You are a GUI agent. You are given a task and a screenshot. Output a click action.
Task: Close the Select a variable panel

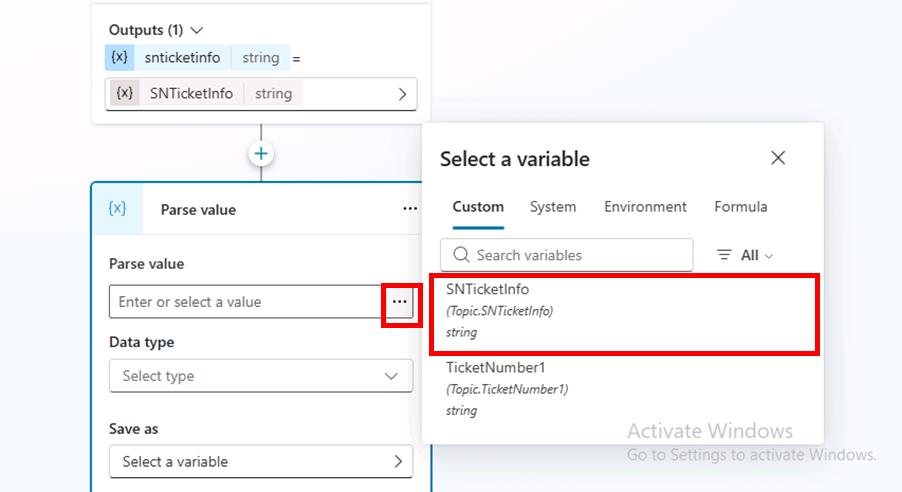(778, 158)
